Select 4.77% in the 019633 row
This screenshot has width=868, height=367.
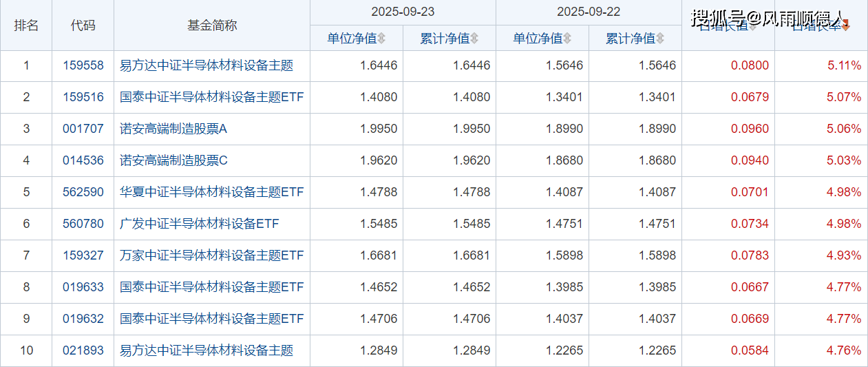pos(844,287)
